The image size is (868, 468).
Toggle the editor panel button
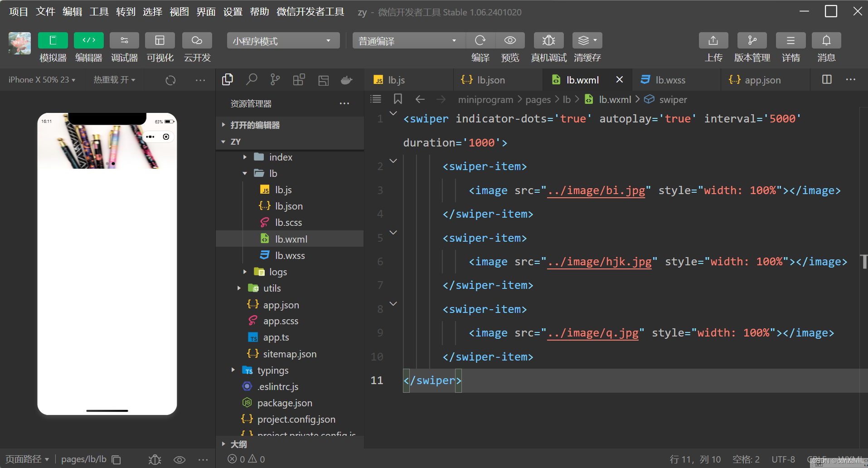click(89, 40)
